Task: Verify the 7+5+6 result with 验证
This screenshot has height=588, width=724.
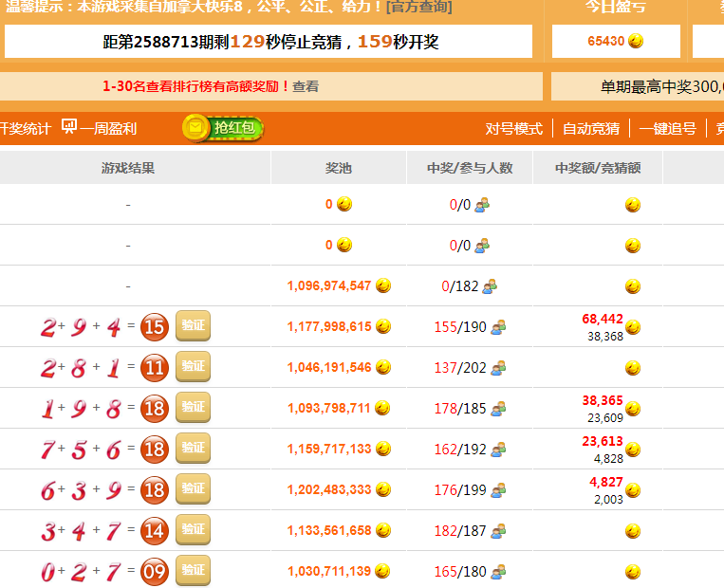Action: [x=193, y=449]
